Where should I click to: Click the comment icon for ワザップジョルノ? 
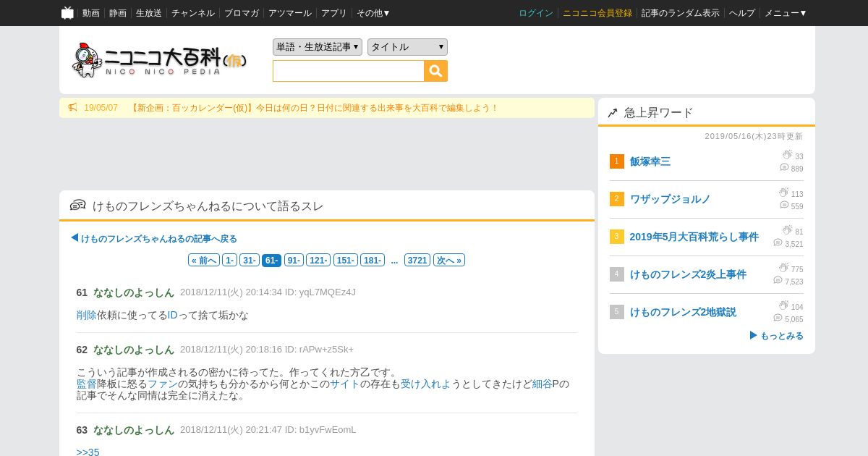click(784, 206)
